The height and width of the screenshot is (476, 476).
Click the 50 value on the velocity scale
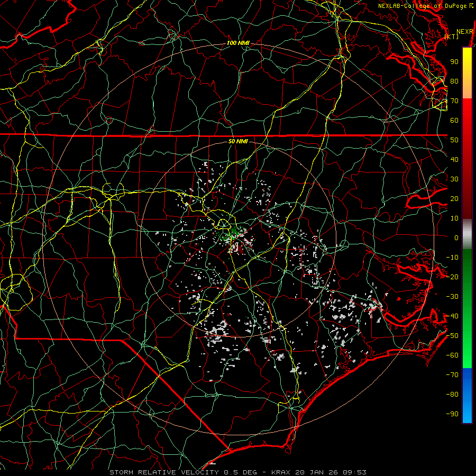454,140
